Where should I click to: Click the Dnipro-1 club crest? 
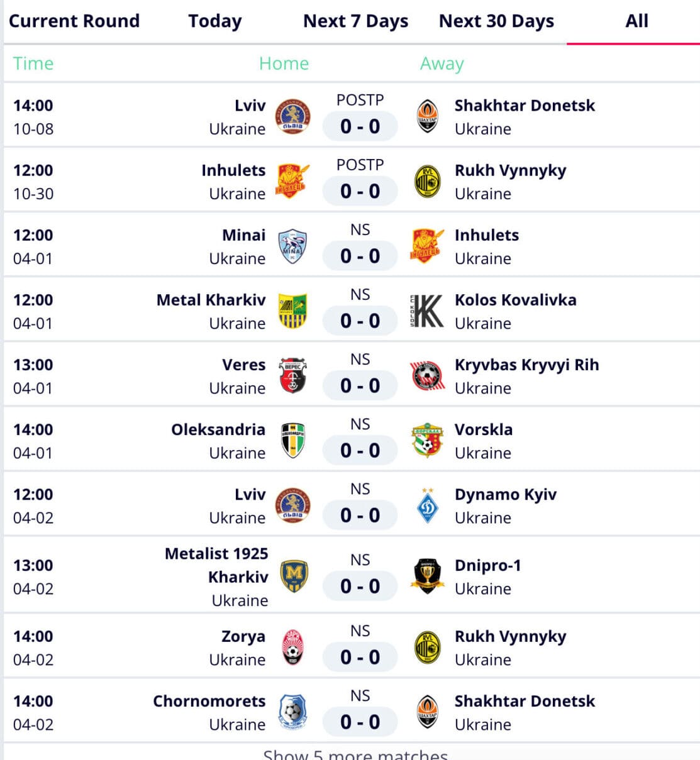(427, 576)
